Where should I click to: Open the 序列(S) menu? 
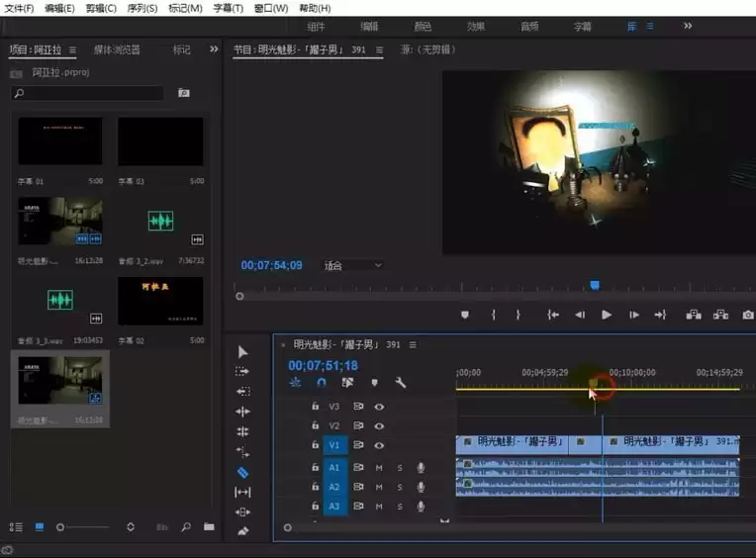(x=142, y=8)
